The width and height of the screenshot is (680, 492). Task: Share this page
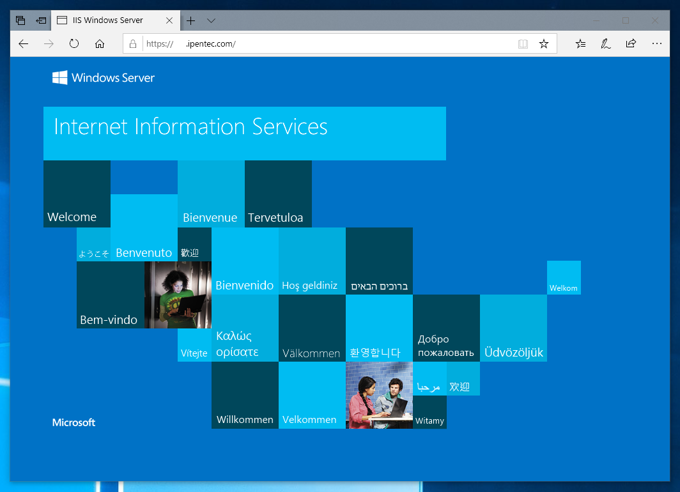pos(631,44)
